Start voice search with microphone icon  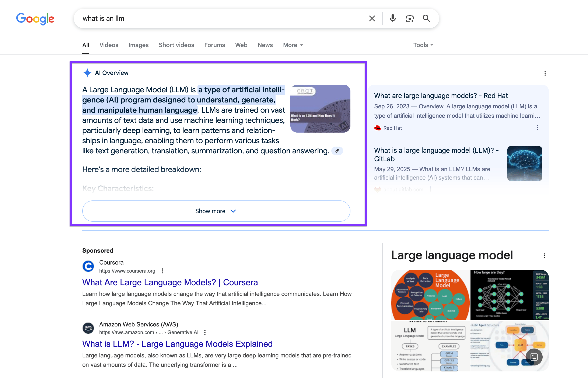393,18
